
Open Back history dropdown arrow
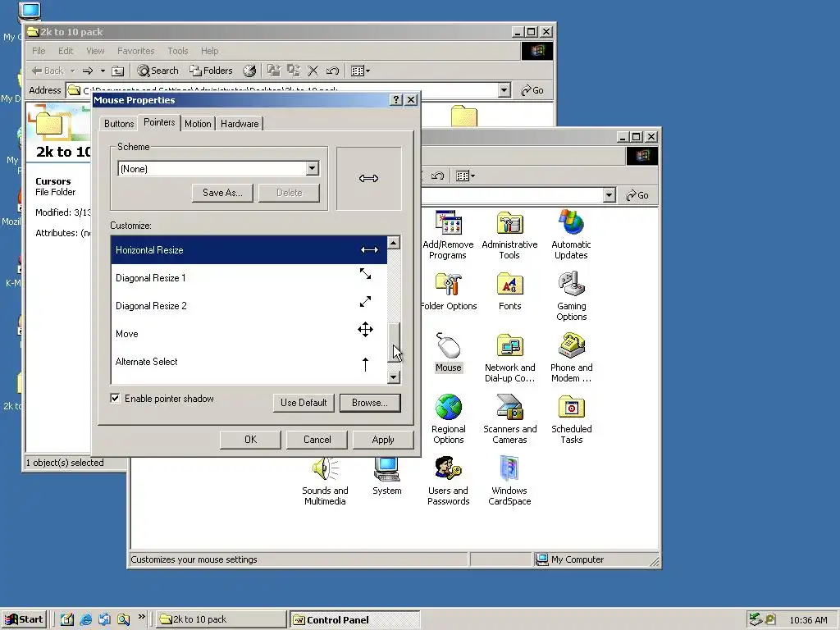pyautogui.click(x=72, y=71)
